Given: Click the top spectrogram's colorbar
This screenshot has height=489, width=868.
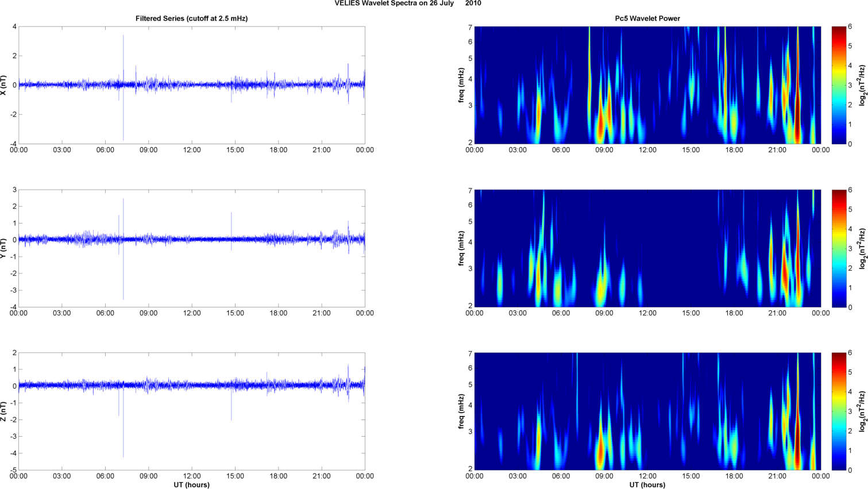Looking at the screenshot, I should [838, 85].
